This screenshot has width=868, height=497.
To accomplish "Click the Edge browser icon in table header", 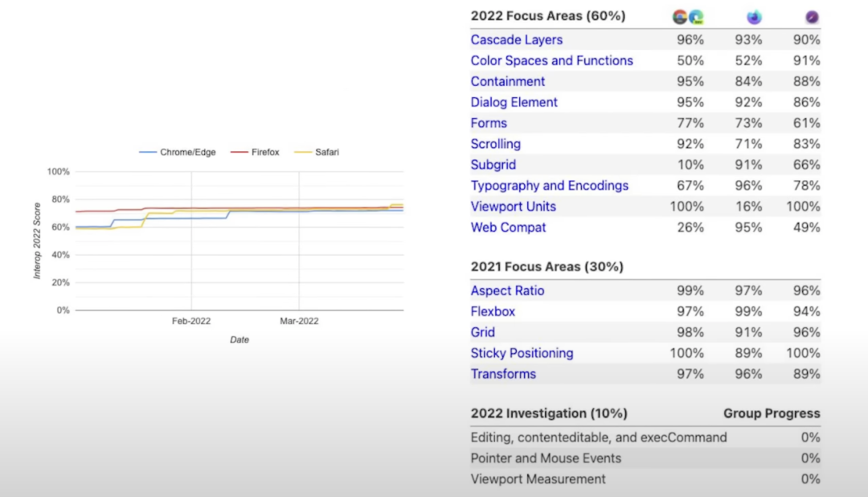I will coord(696,17).
